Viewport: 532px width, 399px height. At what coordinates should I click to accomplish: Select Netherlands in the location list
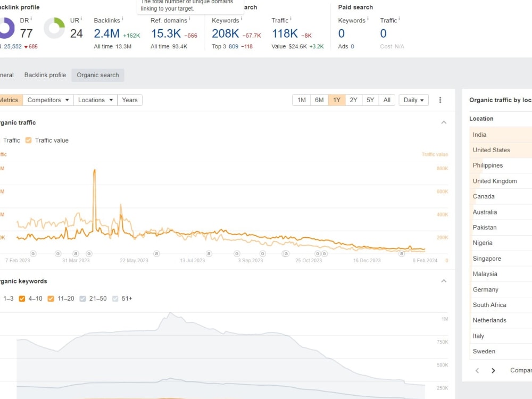click(501, 320)
